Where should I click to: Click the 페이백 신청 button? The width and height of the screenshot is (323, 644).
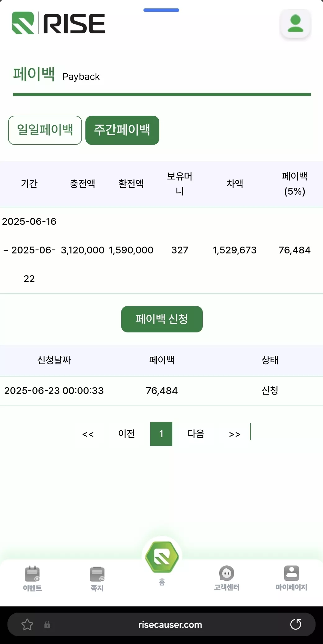(x=162, y=319)
